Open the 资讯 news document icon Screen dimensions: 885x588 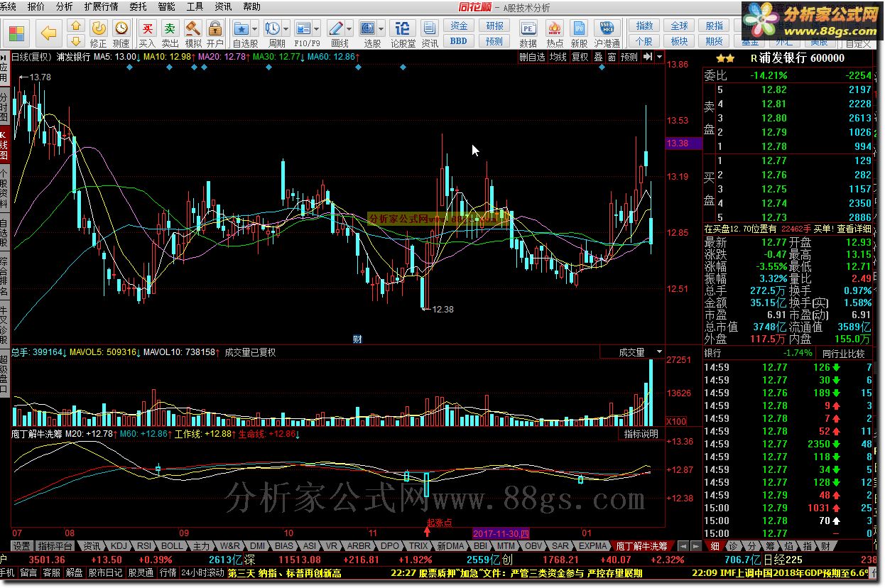coord(429,33)
